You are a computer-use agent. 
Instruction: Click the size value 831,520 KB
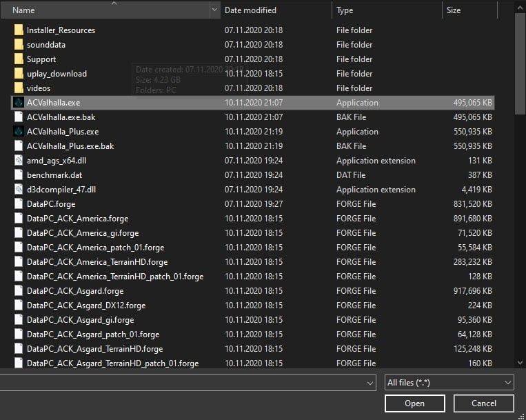point(473,204)
